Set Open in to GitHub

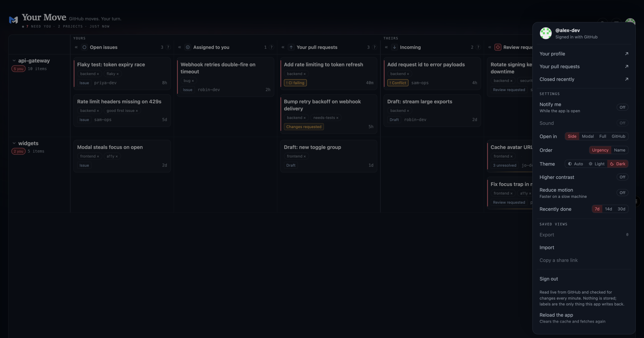click(618, 136)
